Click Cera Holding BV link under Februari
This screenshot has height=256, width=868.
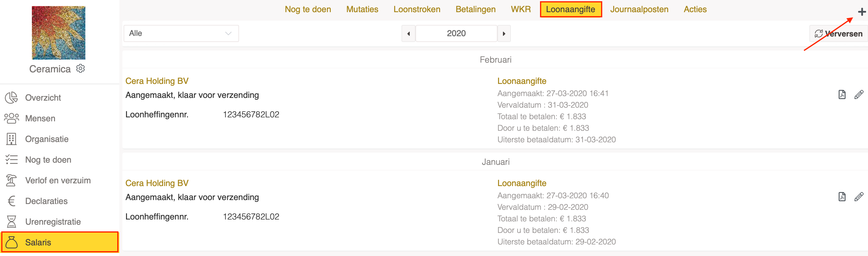[x=157, y=81]
